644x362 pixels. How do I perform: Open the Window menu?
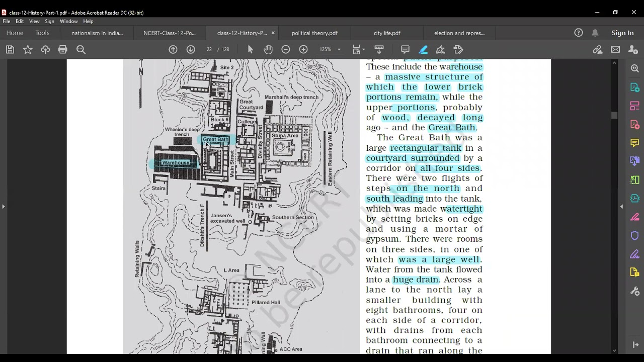(69, 21)
